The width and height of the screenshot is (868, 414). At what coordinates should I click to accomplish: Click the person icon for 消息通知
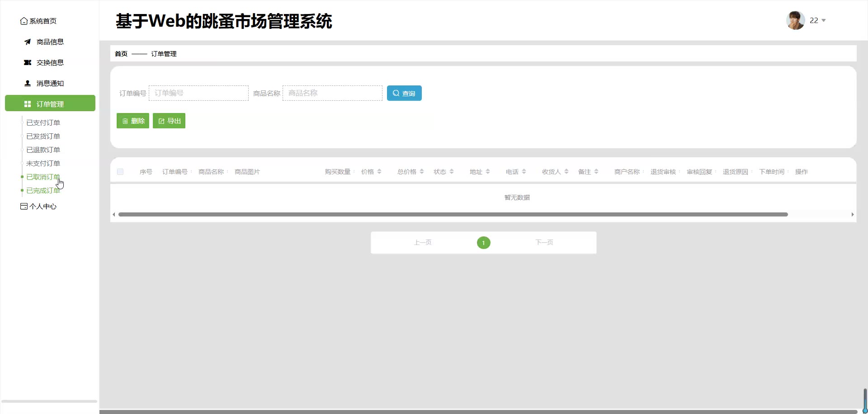[28, 84]
